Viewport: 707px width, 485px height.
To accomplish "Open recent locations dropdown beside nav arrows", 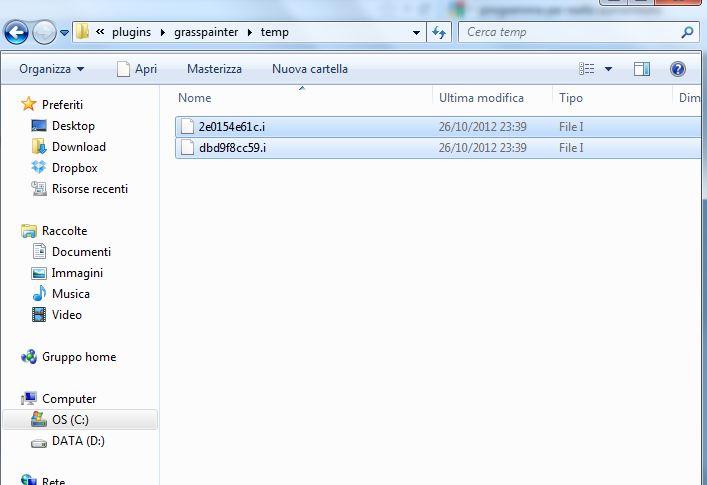I will [x=64, y=33].
